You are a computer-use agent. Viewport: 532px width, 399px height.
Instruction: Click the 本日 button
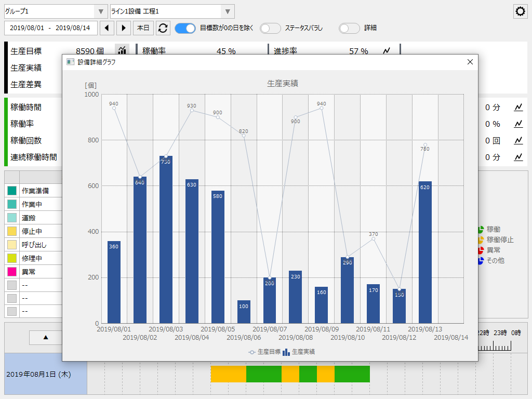tap(143, 29)
